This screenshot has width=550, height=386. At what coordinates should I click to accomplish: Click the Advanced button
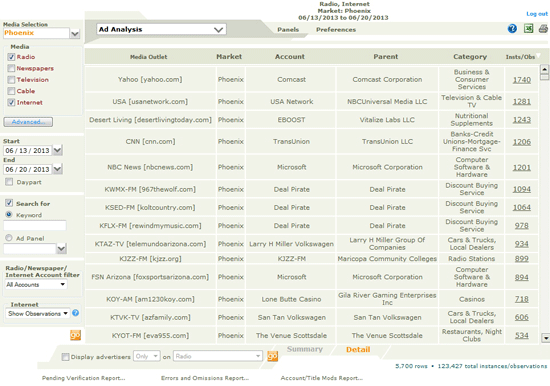[28, 122]
